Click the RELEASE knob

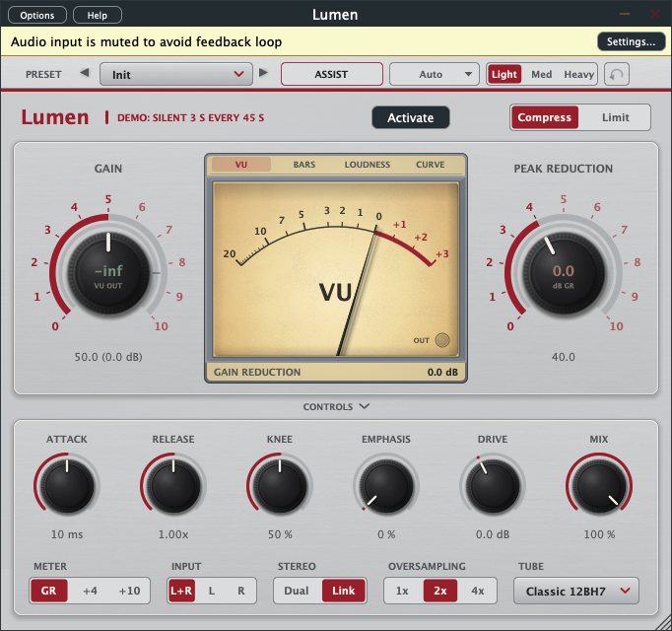pyautogui.click(x=173, y=486)
